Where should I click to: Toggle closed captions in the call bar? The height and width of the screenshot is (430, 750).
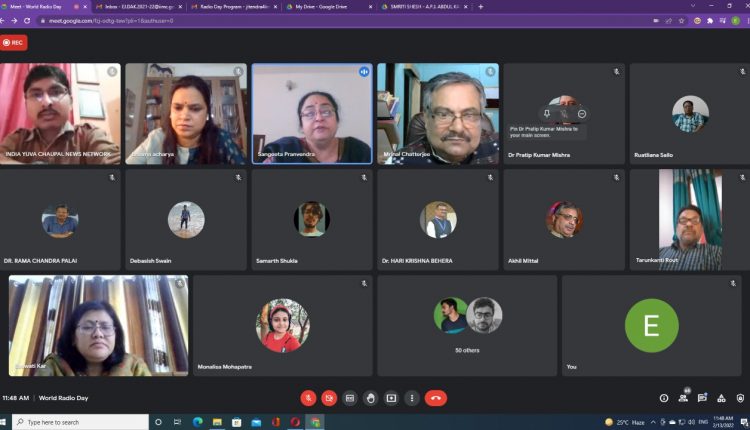[350, 398]
